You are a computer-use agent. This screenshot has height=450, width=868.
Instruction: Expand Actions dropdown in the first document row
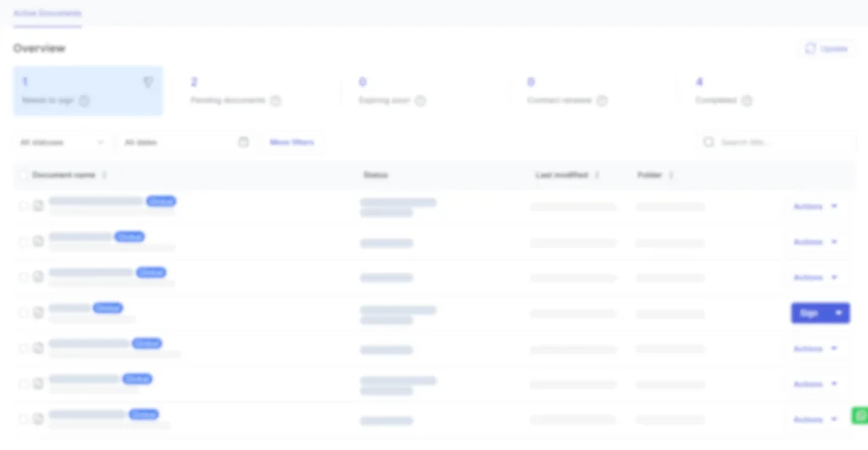pos(834,206)
